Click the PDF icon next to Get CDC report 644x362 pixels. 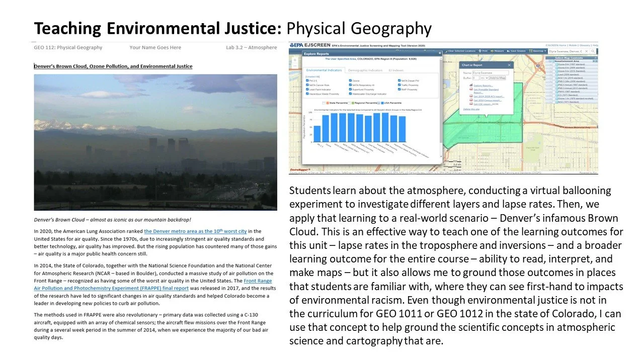(x=471, y=104)
